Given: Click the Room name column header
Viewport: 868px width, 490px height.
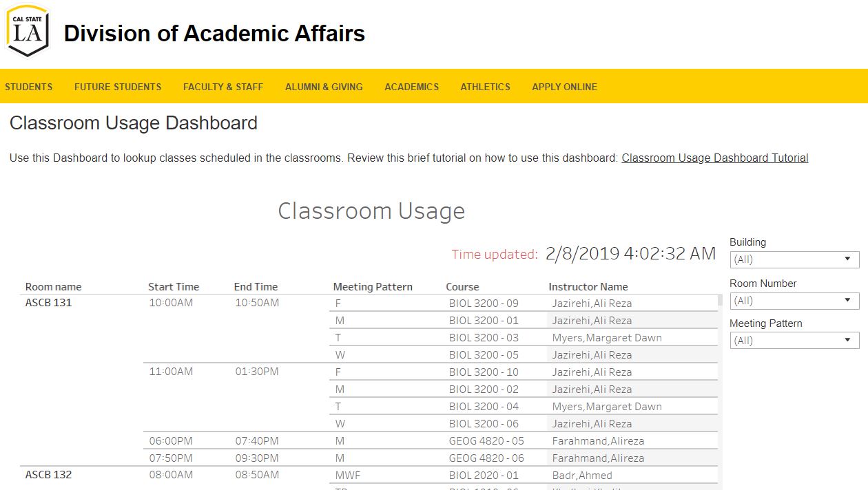Looking at the screenshot, I should 53,287.
